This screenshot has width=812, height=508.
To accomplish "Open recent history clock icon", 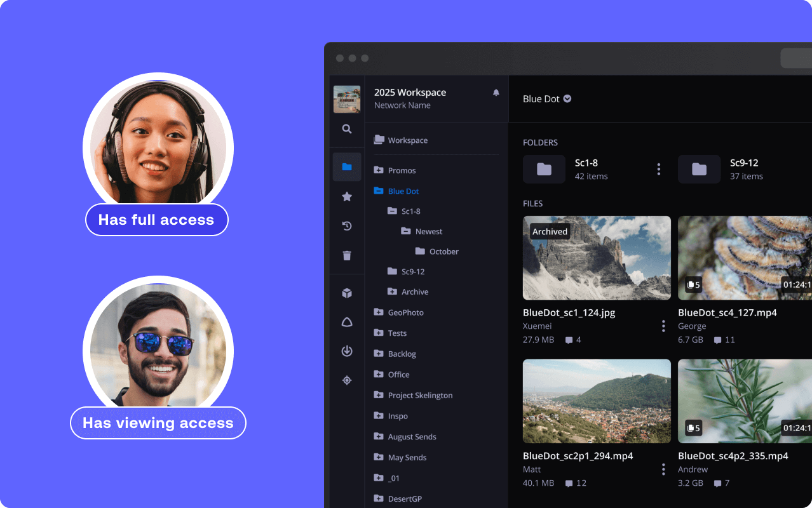I will pos(347,226).
